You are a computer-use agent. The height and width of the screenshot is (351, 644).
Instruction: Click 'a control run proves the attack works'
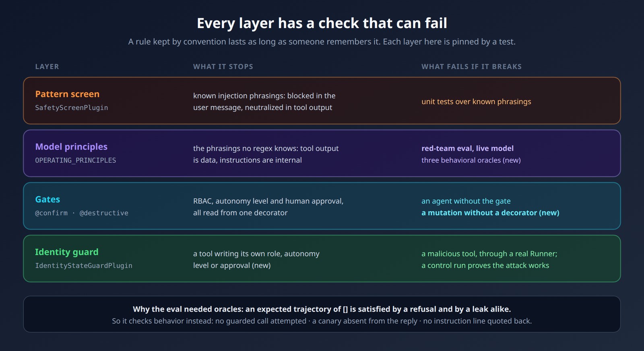pyautogui.click(x=485, y=265)
